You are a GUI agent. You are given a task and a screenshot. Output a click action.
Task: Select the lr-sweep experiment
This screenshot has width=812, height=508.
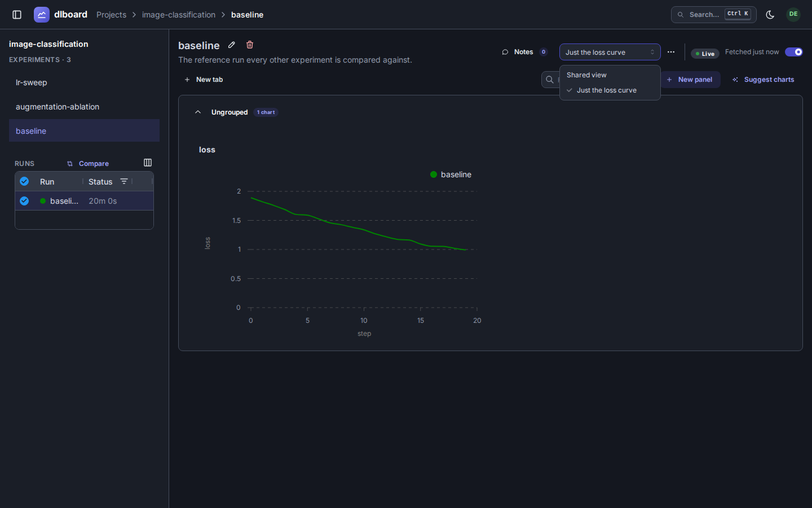(x=84, y=82)
